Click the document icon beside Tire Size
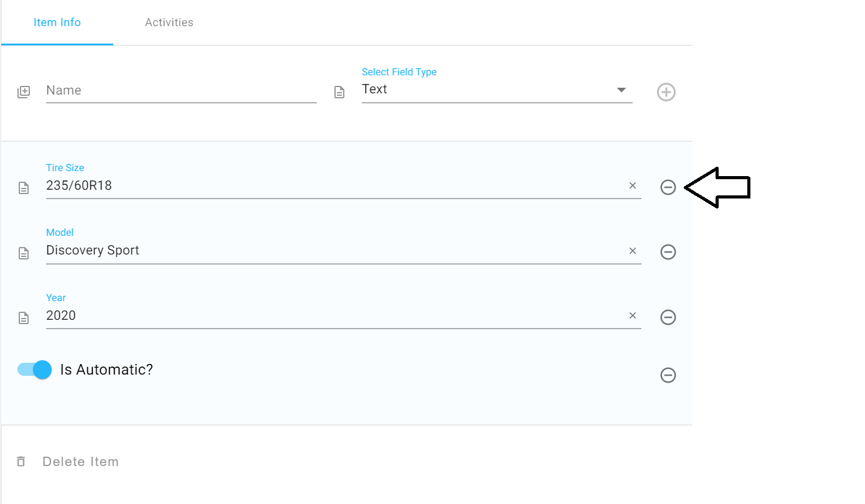 pos(24,188)
